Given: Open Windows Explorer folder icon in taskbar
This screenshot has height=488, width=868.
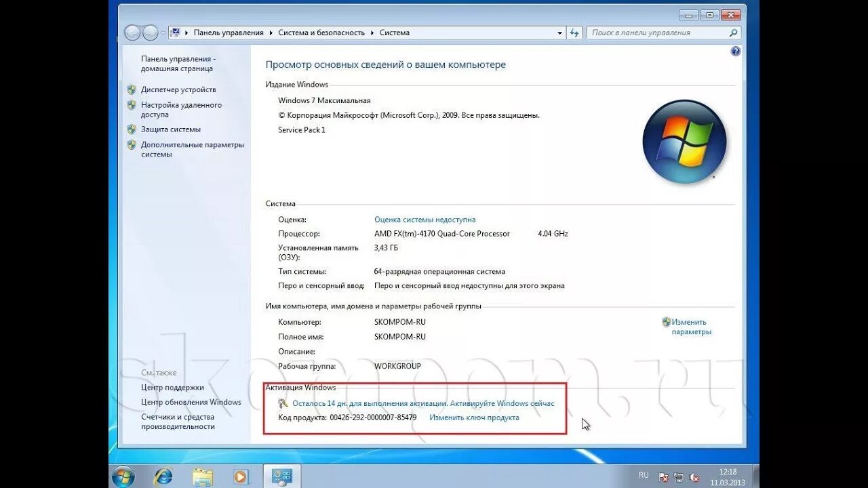Looking at the screenshot, I should click(x=202, y=476).
